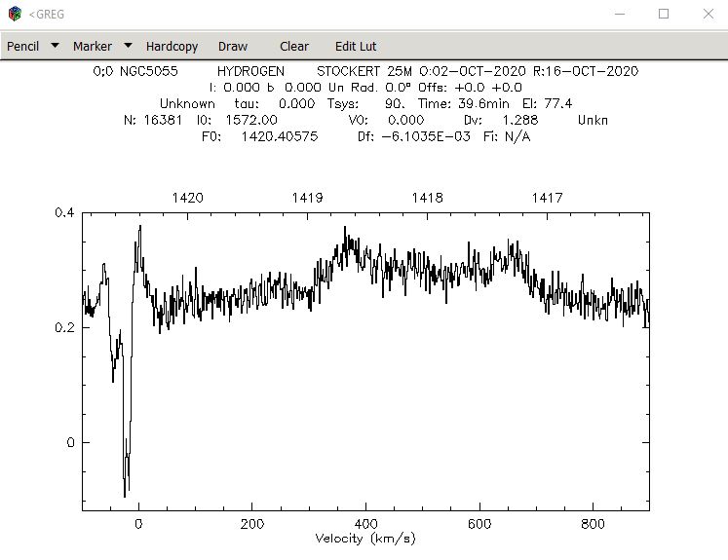This screenshot has width=728, height=560.
Task: Select the Pencil menu label
Action: pyautogui.click(x=22, y=47)
